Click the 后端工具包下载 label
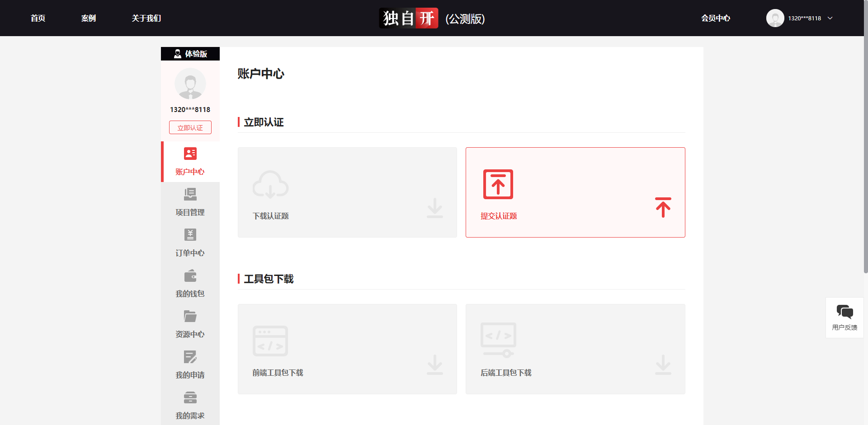Image resolution: width=868 pixels, height=425 pixels. 506,373
